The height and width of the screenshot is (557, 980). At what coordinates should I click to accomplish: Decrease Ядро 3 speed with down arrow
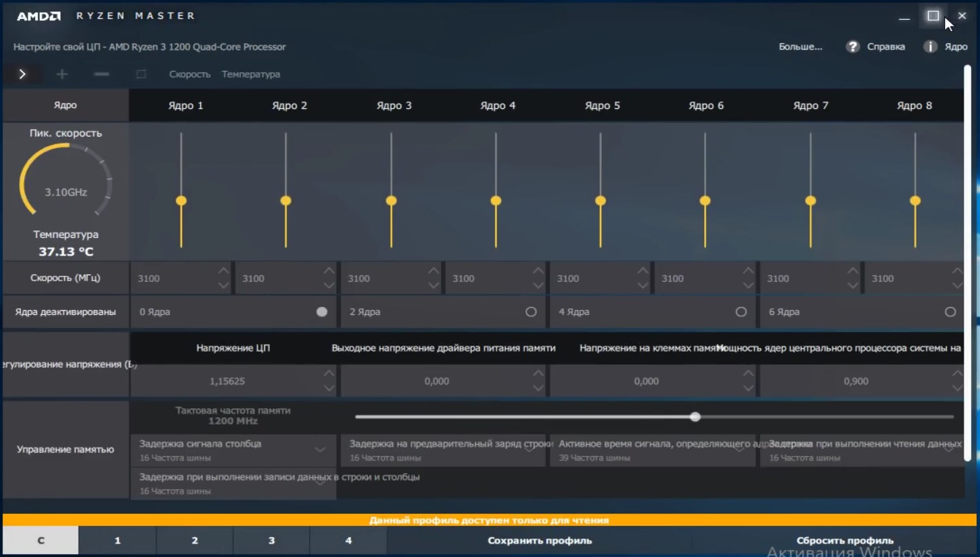pos(434,285)
